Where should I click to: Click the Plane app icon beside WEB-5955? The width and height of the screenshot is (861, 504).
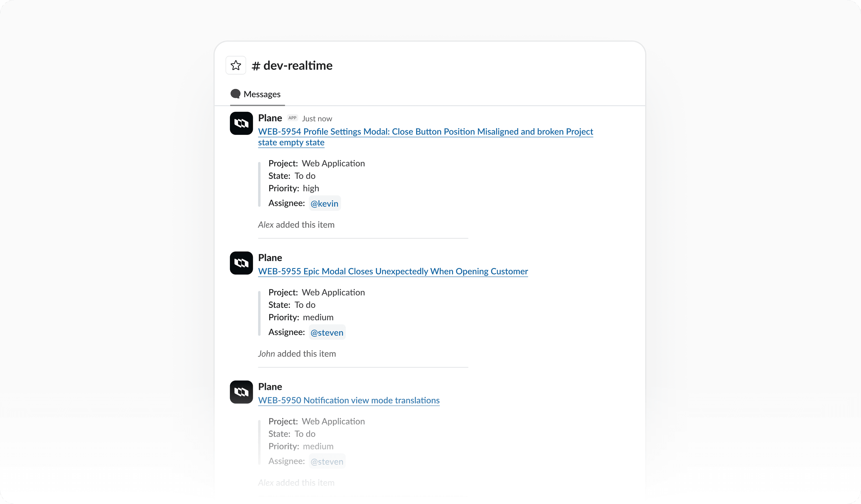pos(241,263)
